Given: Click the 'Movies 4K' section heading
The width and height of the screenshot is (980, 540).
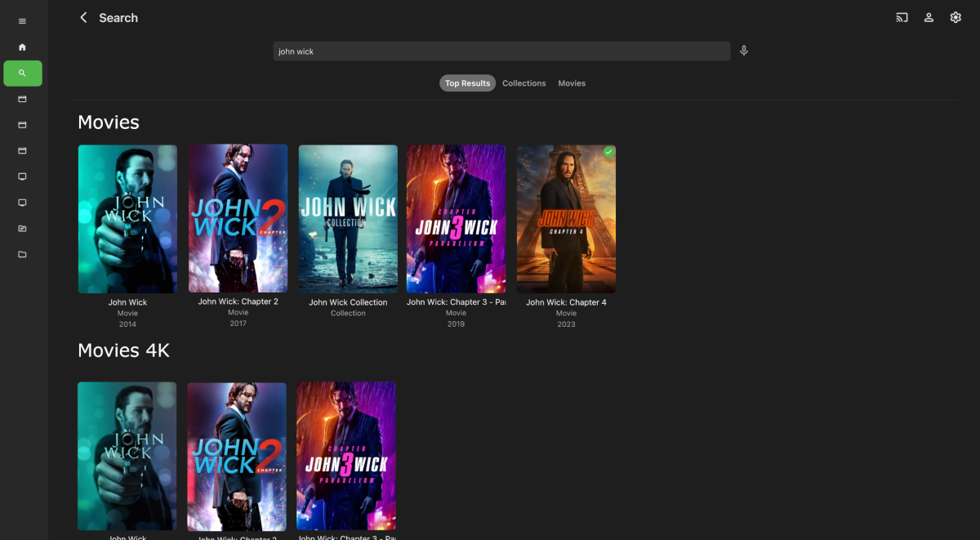Looking at the screenshot, I should coord(123,350).
